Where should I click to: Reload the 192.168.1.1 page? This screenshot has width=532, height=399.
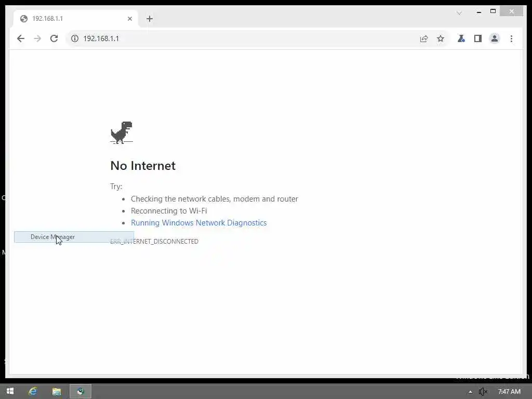[x=54, y=38]
